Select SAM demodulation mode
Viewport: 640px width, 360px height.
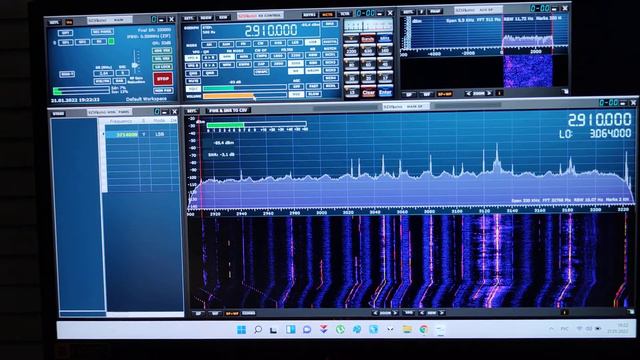click(226, 43)
